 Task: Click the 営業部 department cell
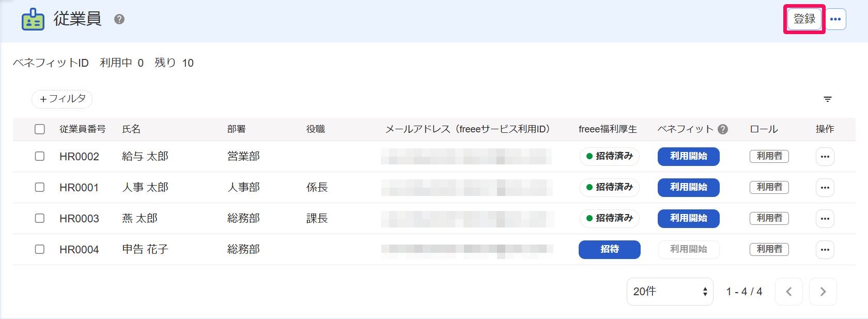pyautogui.click(x=243, y=156)
